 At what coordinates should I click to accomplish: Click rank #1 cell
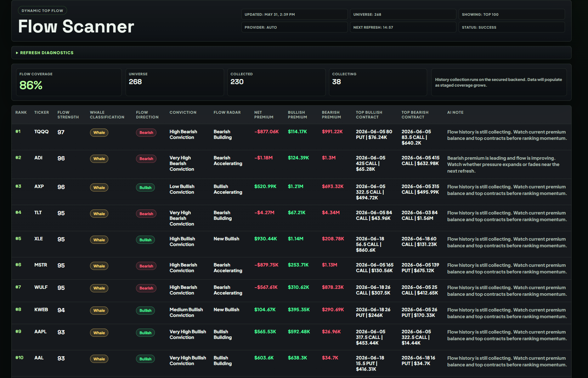18,131
